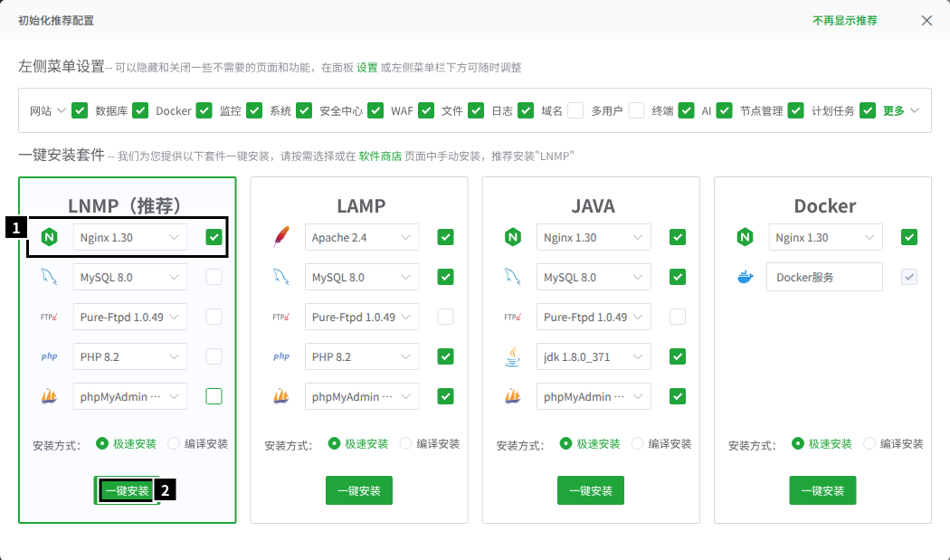Open Nginx 1.30 dropdown in Docker card

pyautogui.click(x=826, y=237)
